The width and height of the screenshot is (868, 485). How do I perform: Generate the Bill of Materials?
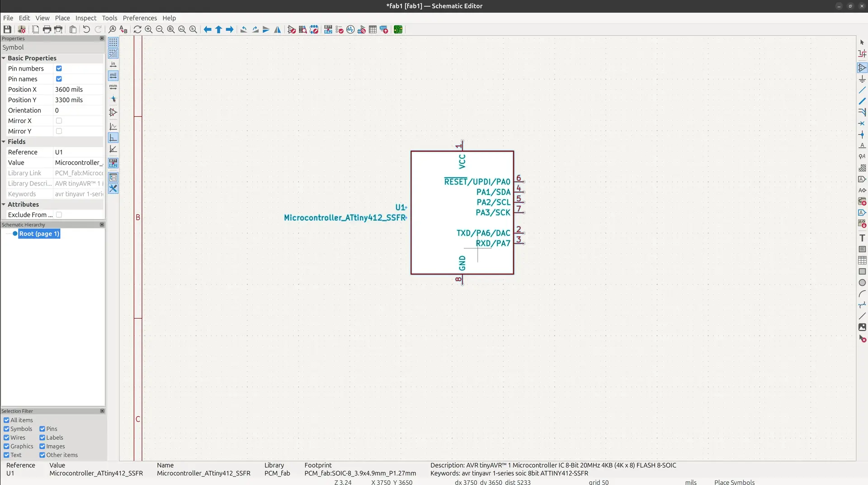pos(384,29)
